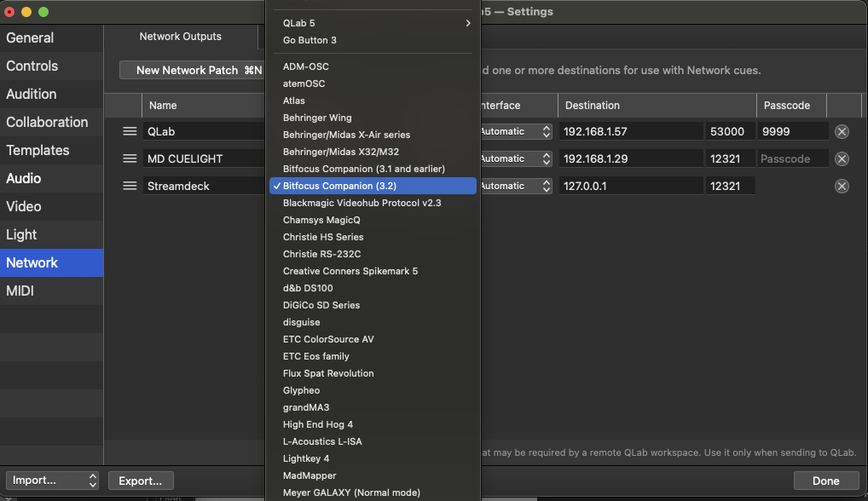Remove the patch with destination 192.168.1.29
This screenshot has height=501, width=868.
click(x=842, y=158)
